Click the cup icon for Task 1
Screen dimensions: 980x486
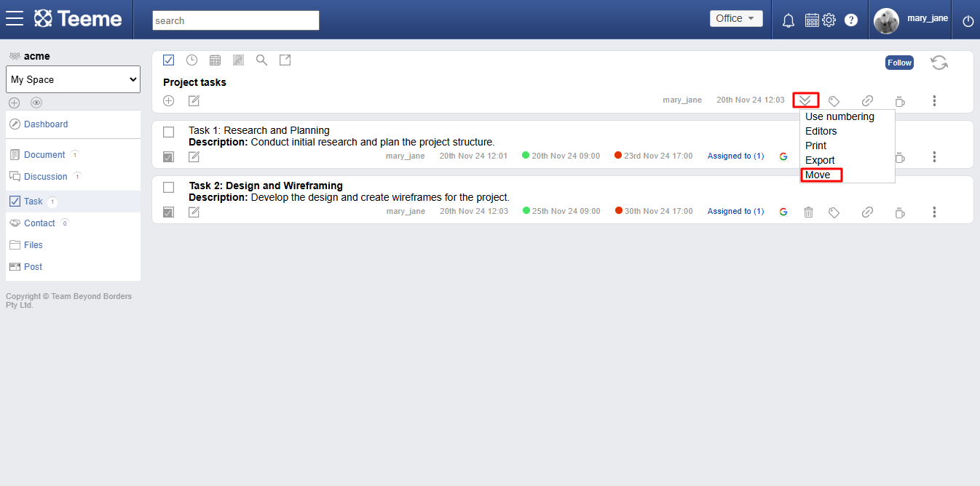click(900, 157)
